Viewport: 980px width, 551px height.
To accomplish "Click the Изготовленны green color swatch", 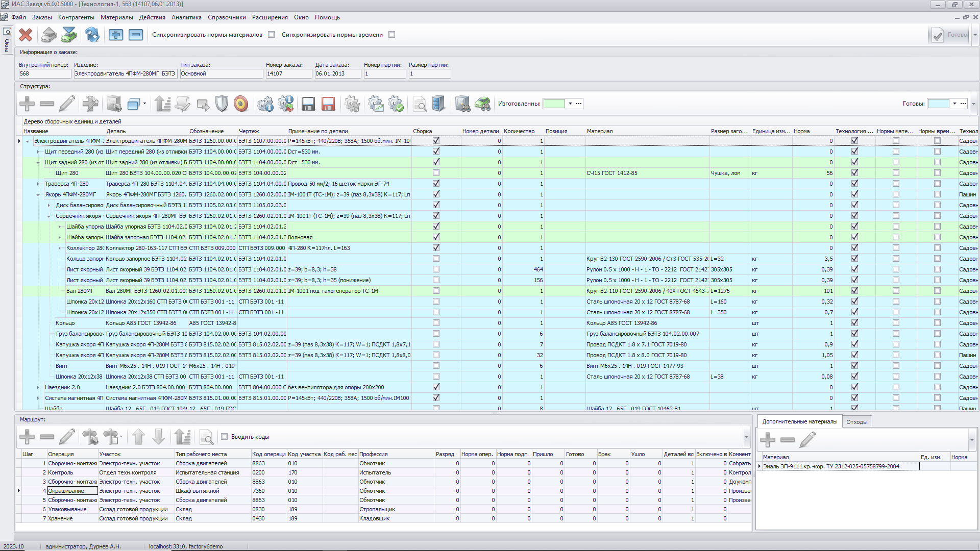I will (x=554, y=104).
